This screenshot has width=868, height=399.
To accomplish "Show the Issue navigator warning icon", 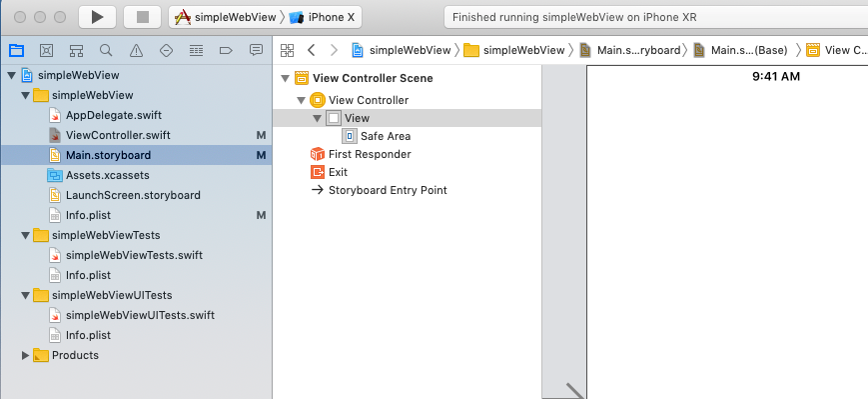I will point(136,51).
